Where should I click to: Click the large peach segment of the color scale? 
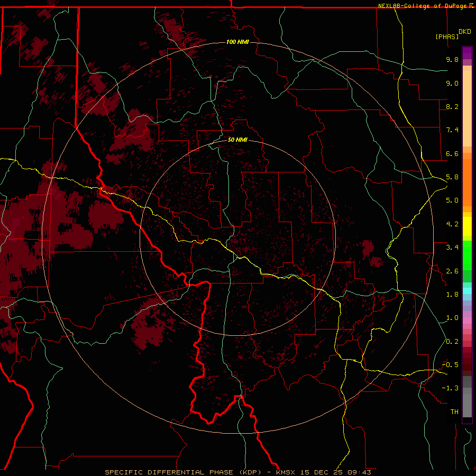tap(467, 108)
